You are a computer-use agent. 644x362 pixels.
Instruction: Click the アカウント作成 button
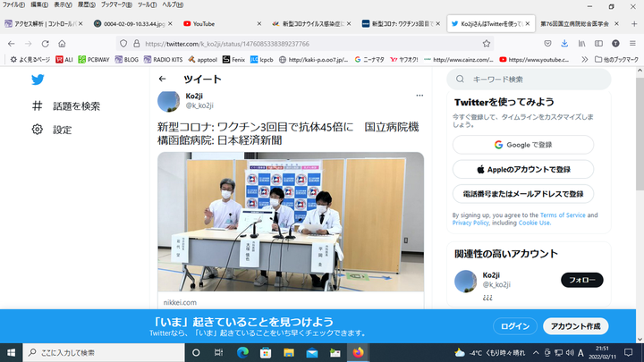575,326
